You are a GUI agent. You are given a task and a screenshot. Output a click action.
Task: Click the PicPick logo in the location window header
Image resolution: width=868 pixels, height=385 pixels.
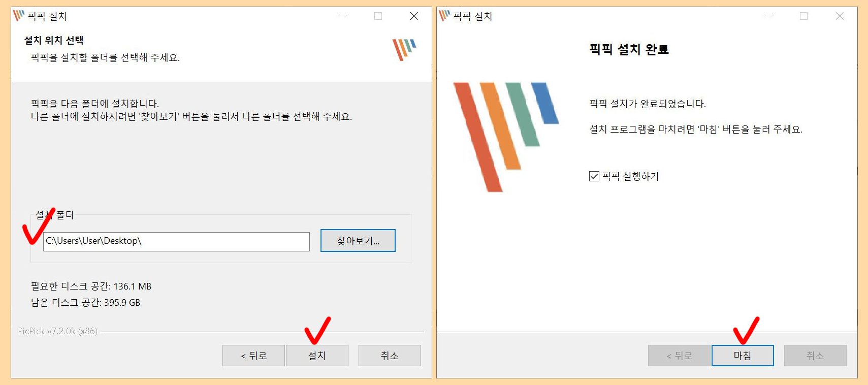pos(404,50)
